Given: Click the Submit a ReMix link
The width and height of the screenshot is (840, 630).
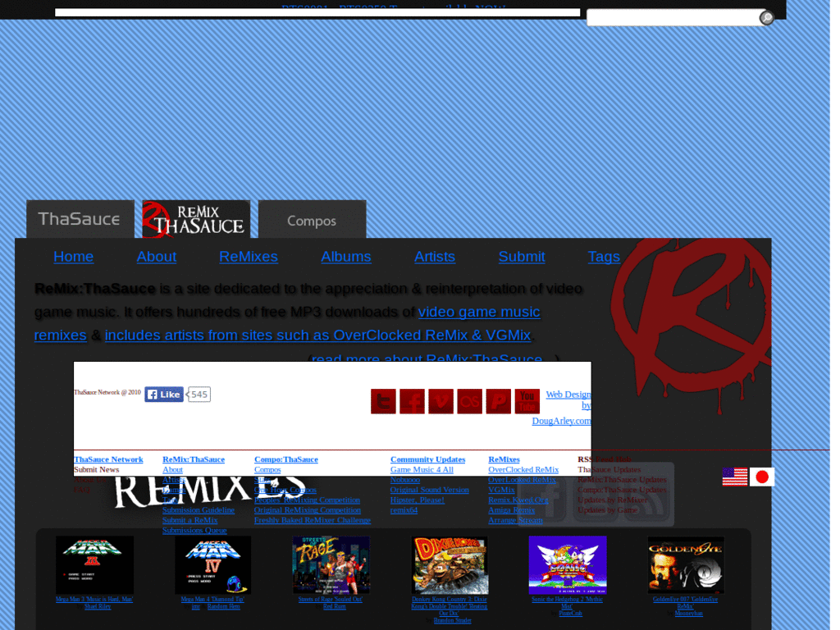Looking at the screenshot, I should [x=190, y=521].
